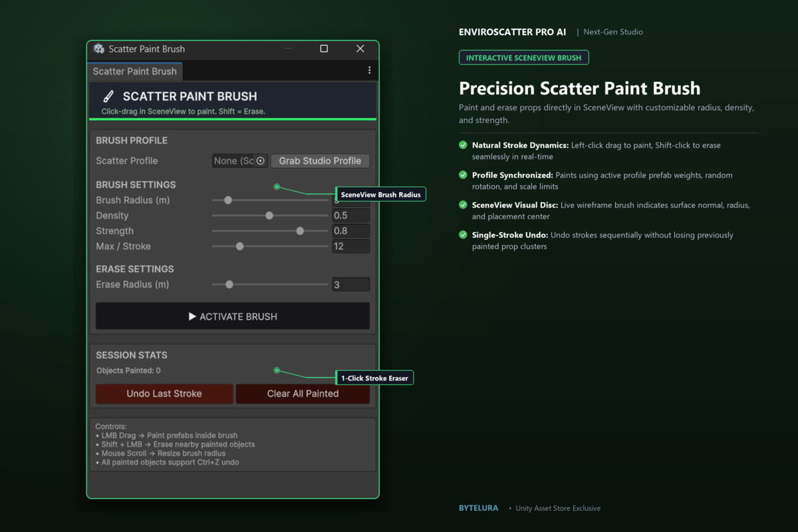Click the Max / Stroke value field 12

pos(351,246)
